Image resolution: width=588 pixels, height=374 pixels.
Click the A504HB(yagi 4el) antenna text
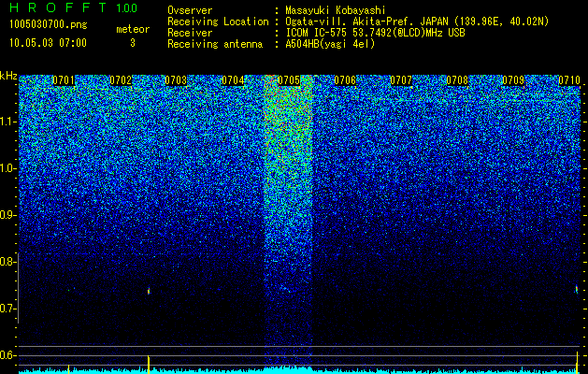[330, 44]
